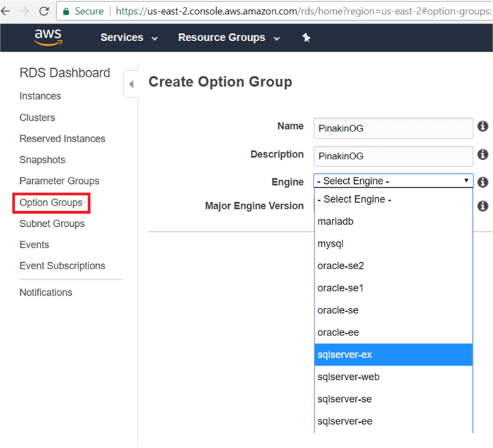Go forward using the browser forward arrow

(x=24, y=11)
